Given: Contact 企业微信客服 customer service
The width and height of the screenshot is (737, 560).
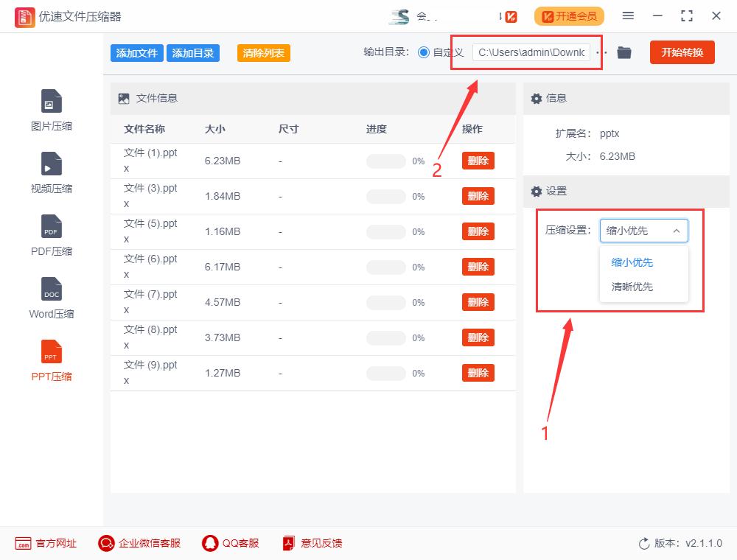Looking at the screenshot, I should coord(139,543).
